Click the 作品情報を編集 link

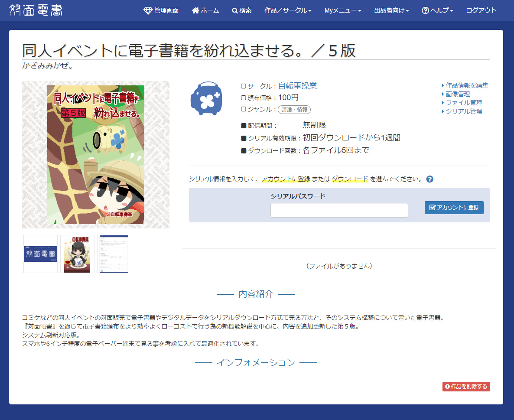(466, 85)
